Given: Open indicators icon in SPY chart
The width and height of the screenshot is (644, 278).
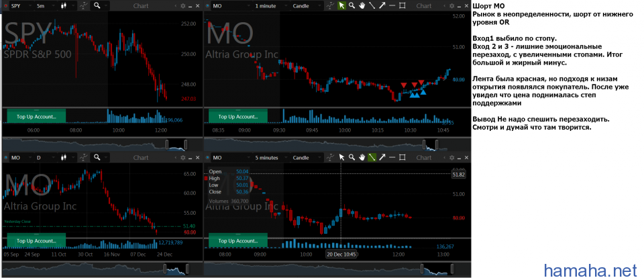Looking at the screenshot, I should [x=84, y=6].
